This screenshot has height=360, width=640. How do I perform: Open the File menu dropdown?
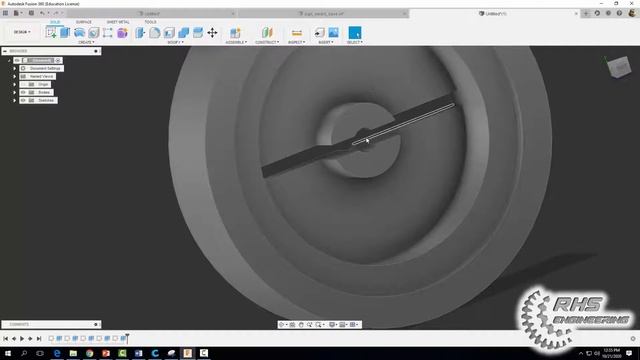coord(18,13)
